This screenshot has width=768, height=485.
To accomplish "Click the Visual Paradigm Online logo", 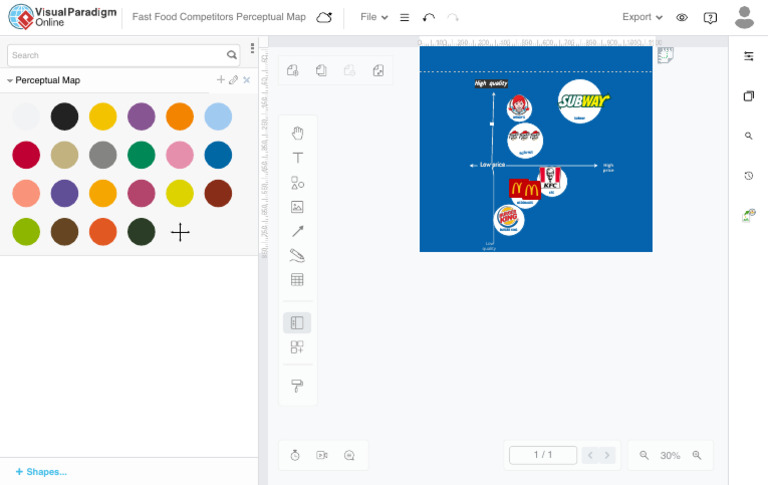I will coord(63,17).
